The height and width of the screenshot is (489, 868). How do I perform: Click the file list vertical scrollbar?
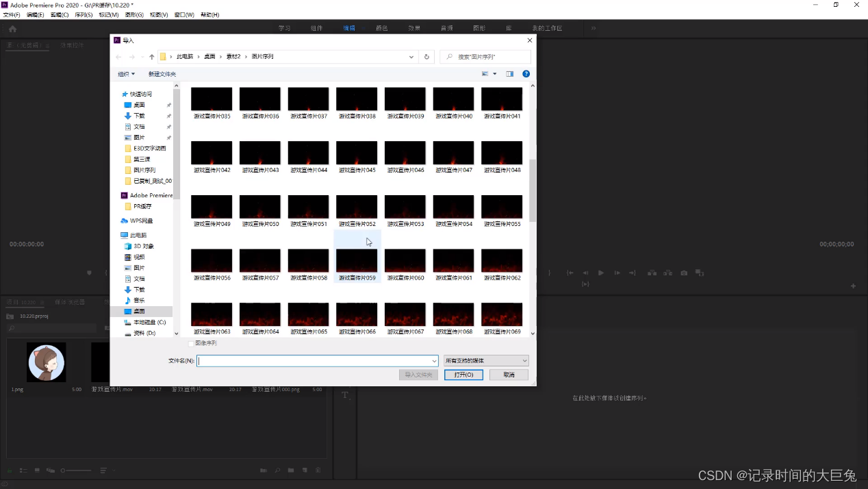pyautogui.click(x=533, y=191)
